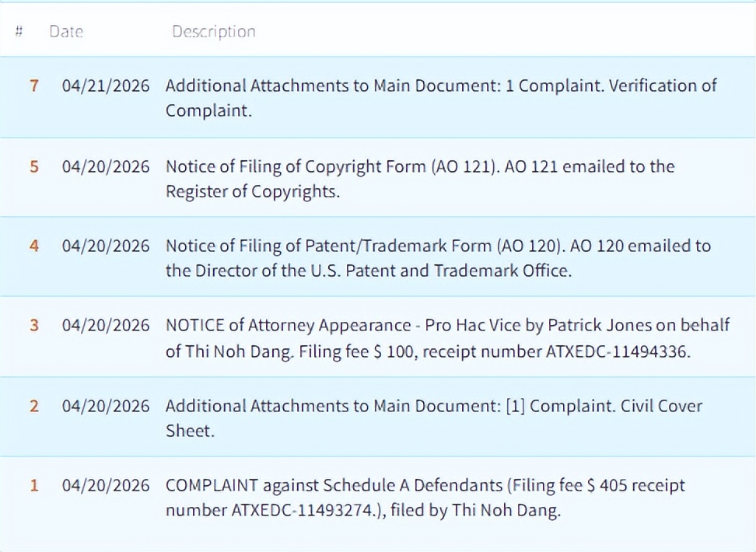Click the date of the Copyright Form entry
This screenshot has height=552, width=756.
pos(106,166)
